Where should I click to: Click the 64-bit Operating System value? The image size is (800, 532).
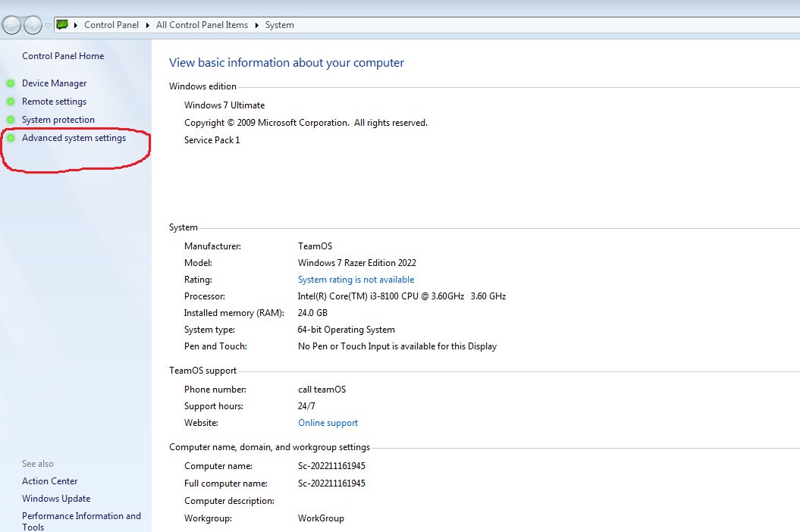click(x=347, y=330)
